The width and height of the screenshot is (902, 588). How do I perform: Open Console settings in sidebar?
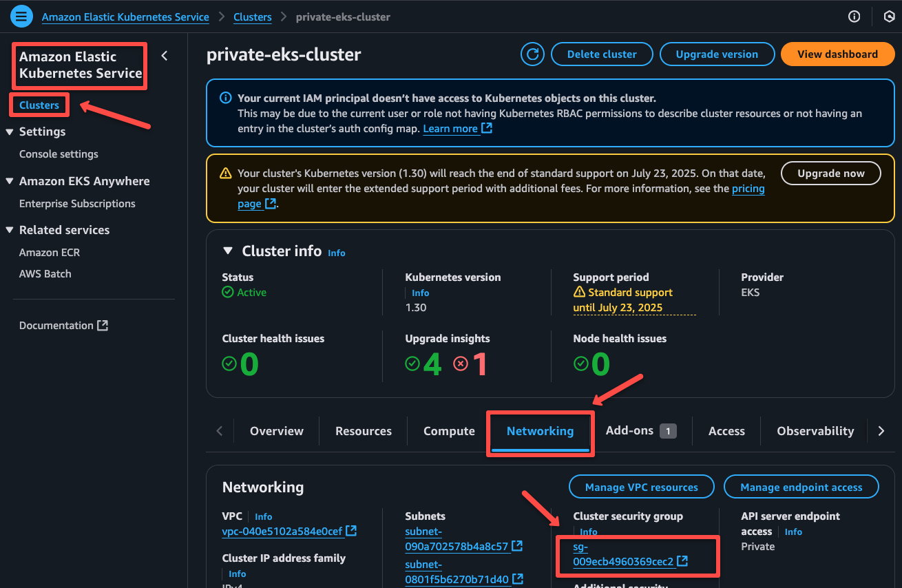click(x=59, y=154)
